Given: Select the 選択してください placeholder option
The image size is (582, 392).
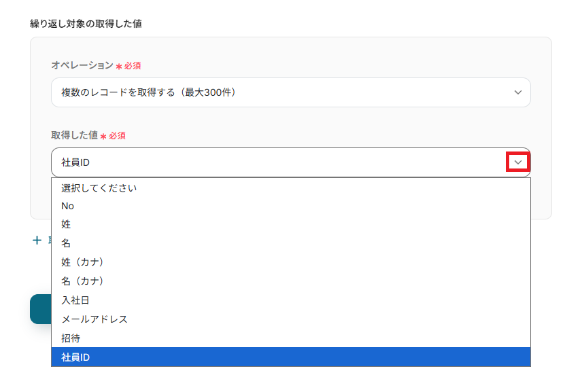Looking at the screenshot, I should point(99,188).
